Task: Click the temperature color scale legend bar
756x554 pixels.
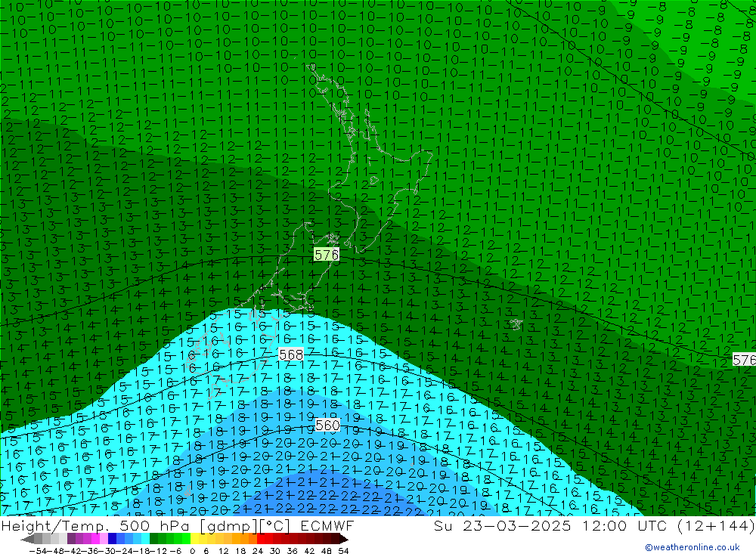Action: click(x=184, y=539)
